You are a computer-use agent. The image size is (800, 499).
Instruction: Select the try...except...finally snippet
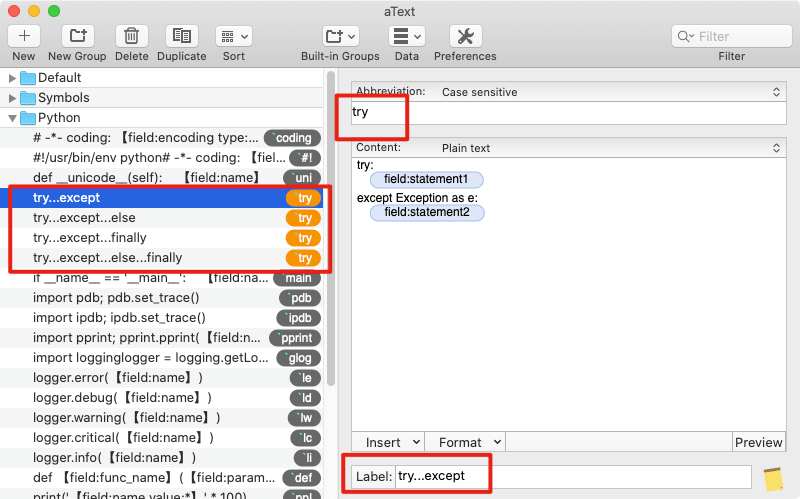click(x=90, y=238)
